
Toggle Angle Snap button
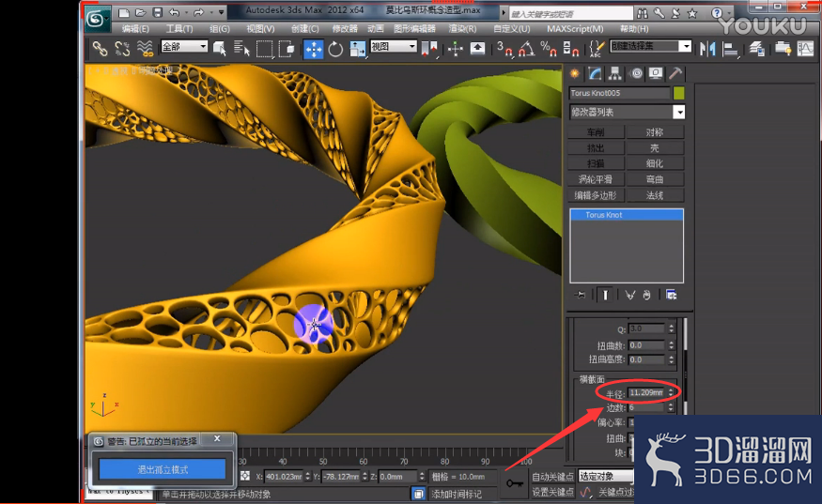(x=526, y=49)
